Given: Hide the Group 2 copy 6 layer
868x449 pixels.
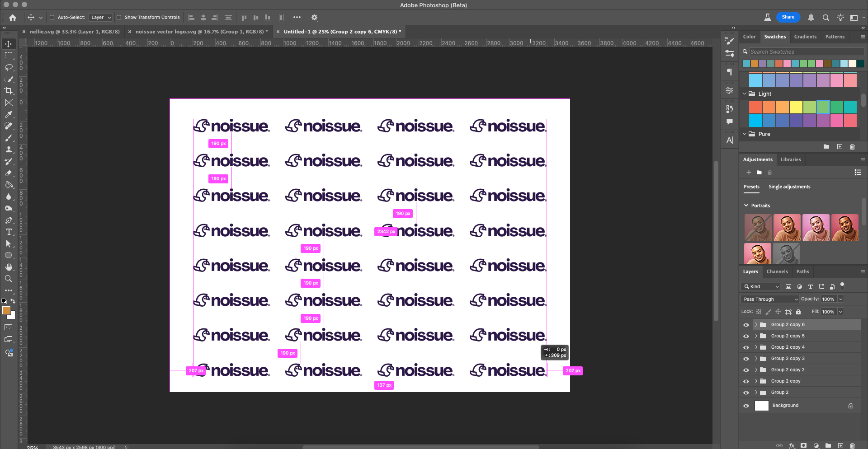Looking at the screenshot, I should (746, 325).
